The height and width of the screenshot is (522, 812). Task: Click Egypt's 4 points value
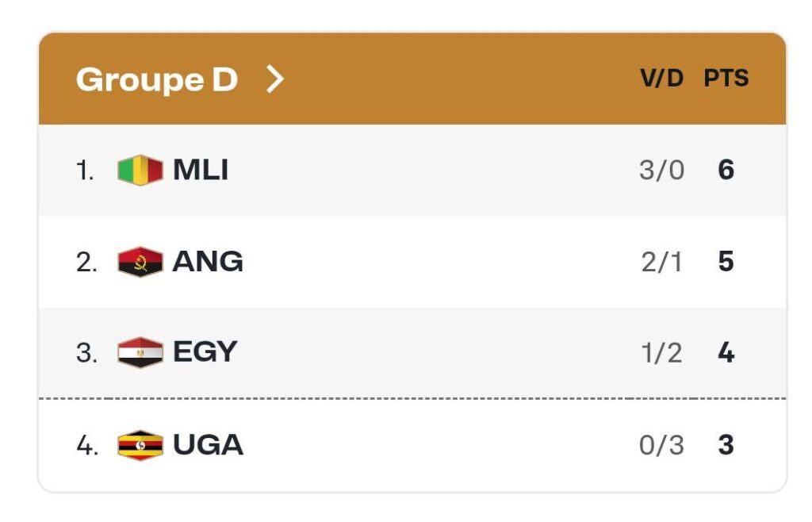coord(726,353)
